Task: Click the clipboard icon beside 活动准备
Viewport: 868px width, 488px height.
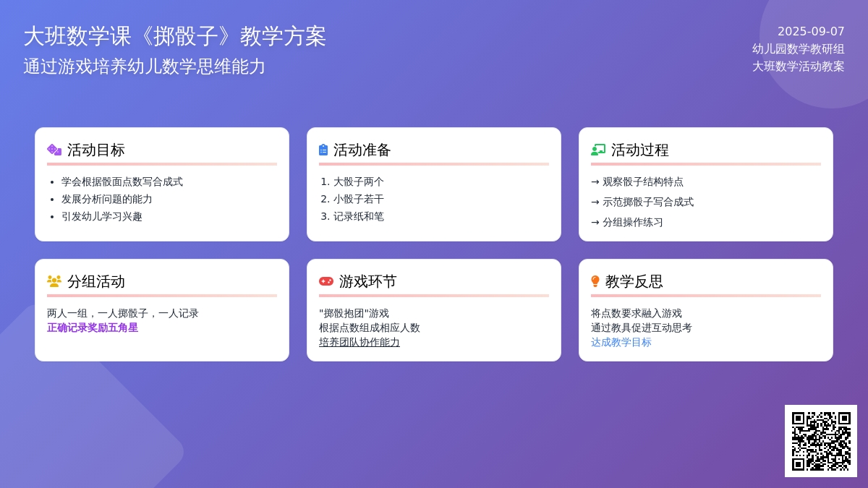Action: tap(323, 150)
